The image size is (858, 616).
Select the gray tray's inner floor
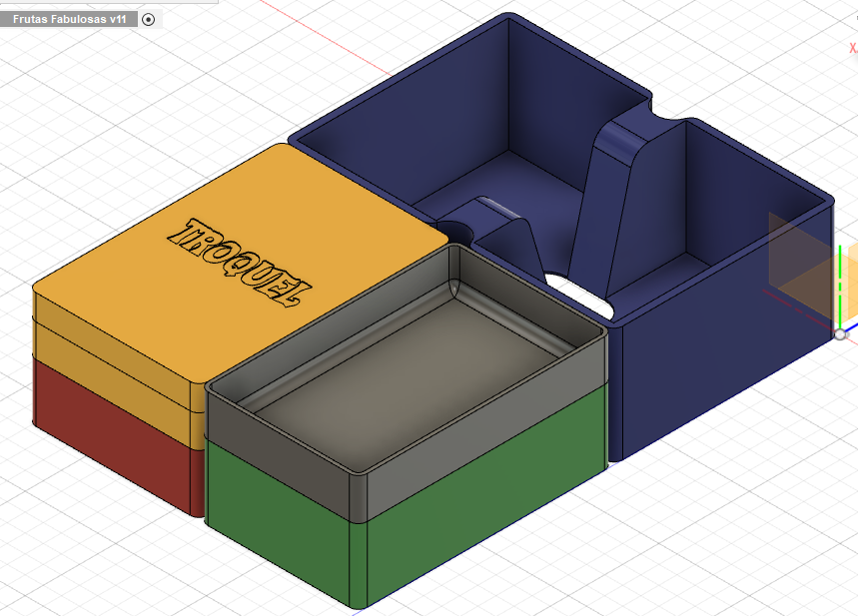pos(405,377)
